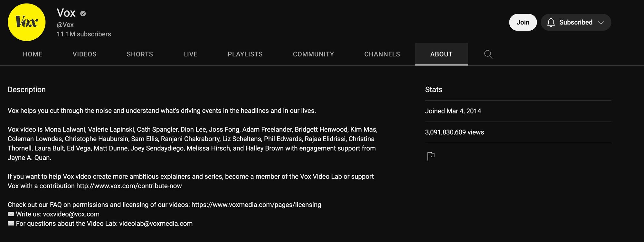Image resolution: width=644 pixels, height=242 pixels.
Task: Click the Vox channel name title
Action: pyautogui.click(x=66, y=13)
